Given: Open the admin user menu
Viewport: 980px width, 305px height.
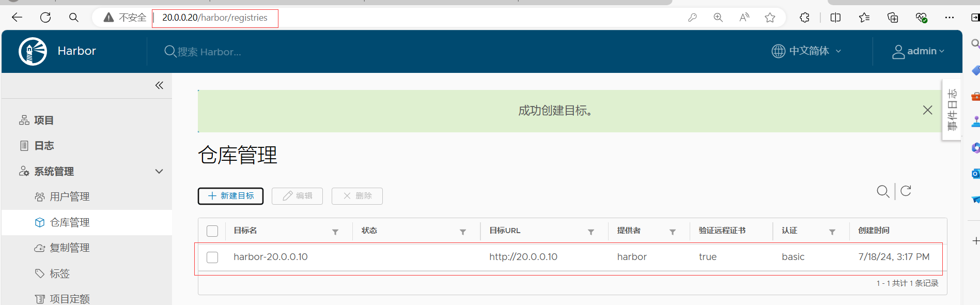Looking at the screenshot, I should coord(919,51).
